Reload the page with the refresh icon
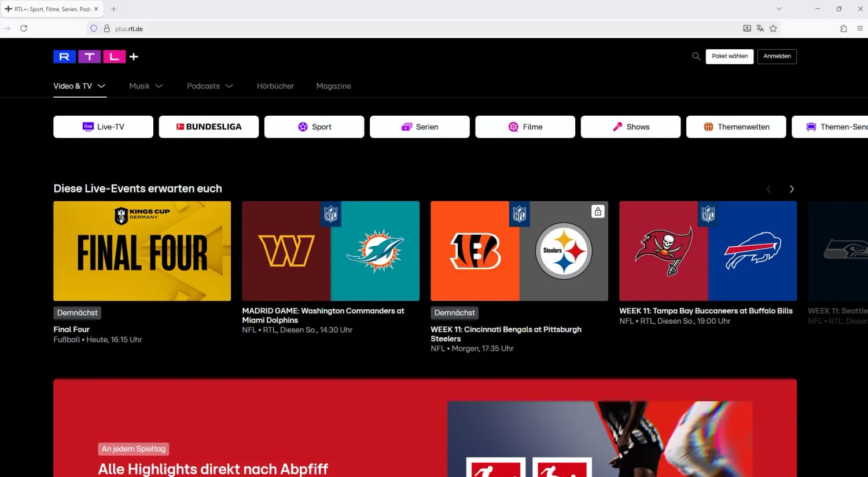 click(23, 28)
